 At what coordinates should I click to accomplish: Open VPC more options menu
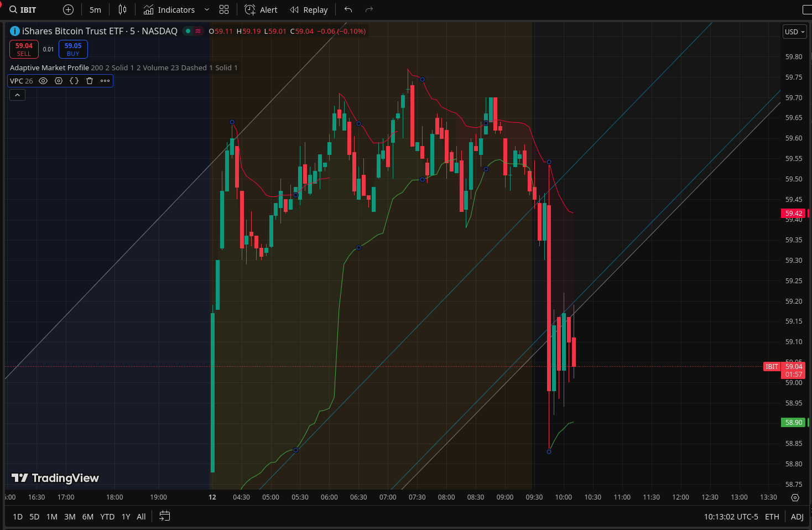105,81
